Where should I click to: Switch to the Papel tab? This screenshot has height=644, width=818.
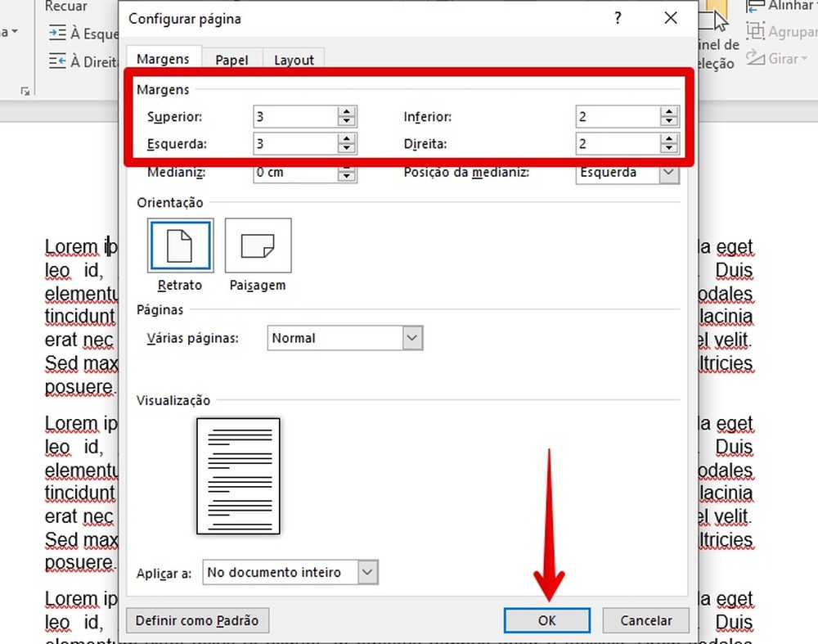pos(231,60)
